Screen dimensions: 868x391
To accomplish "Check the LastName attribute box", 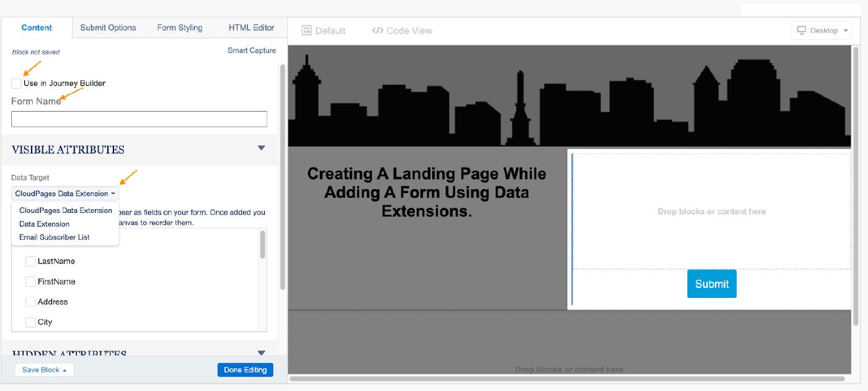I will (30, 261).
